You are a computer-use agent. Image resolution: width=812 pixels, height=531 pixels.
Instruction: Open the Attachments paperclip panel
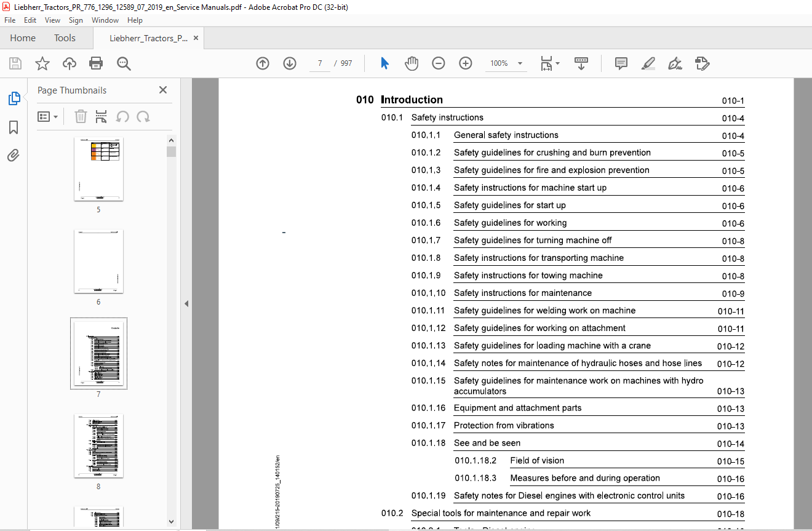pyautogui.click(x=14, y=156)
